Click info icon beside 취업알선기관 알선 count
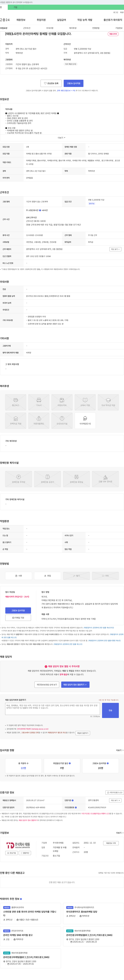The image size is (124, 980). (x=70, y=763)
